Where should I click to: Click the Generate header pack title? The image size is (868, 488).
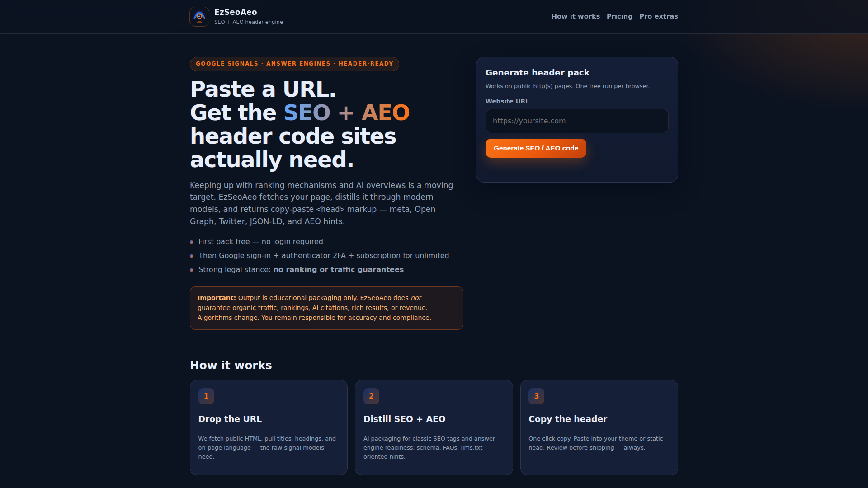coord(538,73)
